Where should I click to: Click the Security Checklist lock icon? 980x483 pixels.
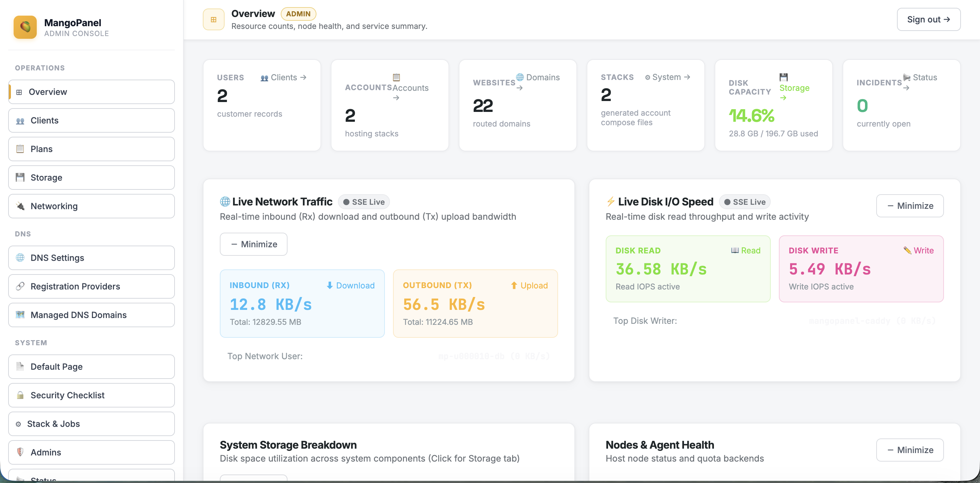[x=20, y=395]
